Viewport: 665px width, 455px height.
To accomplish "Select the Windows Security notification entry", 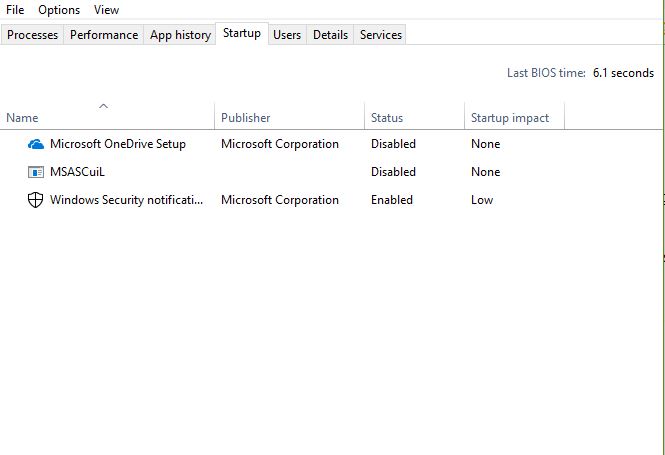I will click(126, 200).
